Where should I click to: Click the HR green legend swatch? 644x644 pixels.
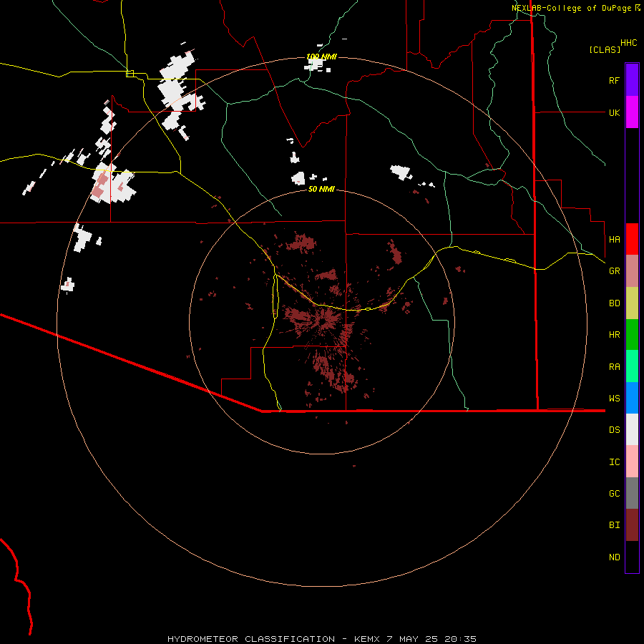click(x=632, y=335)
